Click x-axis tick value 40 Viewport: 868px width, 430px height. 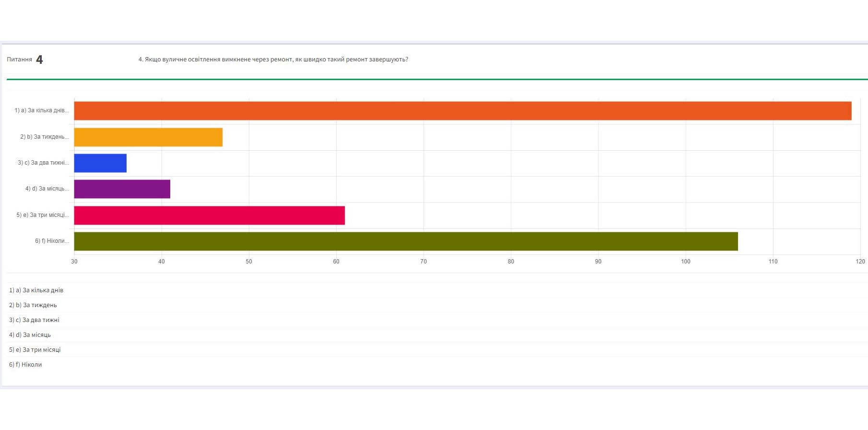pyautogui.click(x=162, y=262)
